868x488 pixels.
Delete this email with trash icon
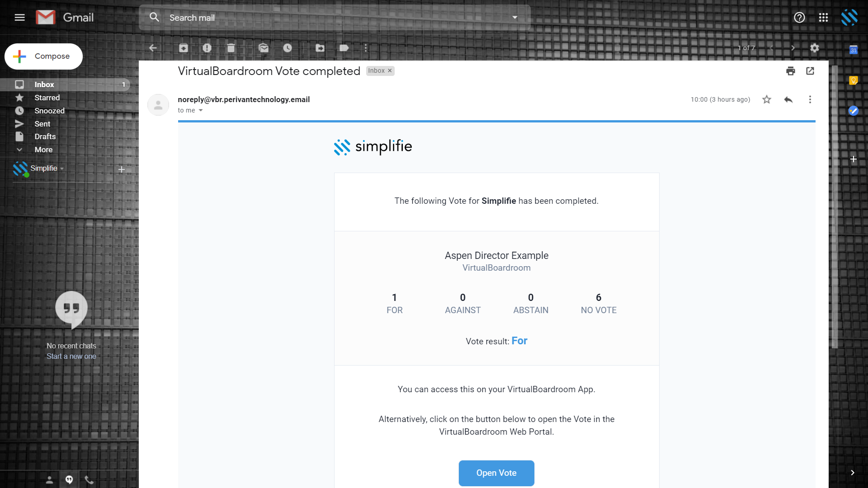pos(231,48)
